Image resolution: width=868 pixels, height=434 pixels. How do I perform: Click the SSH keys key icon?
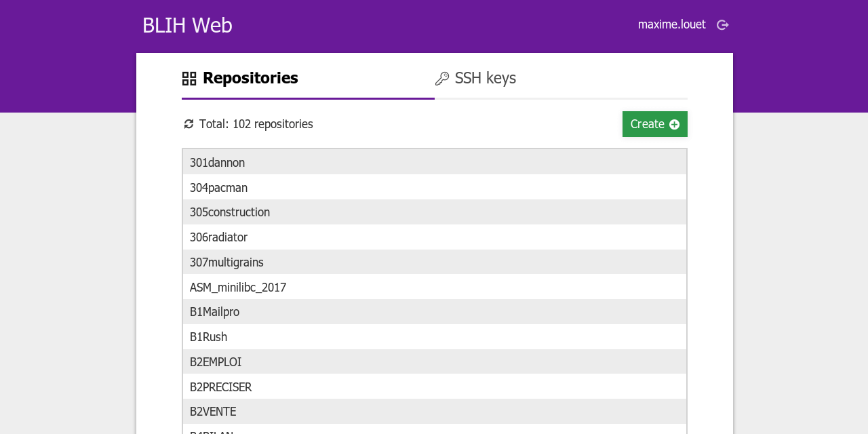[442, 79]
